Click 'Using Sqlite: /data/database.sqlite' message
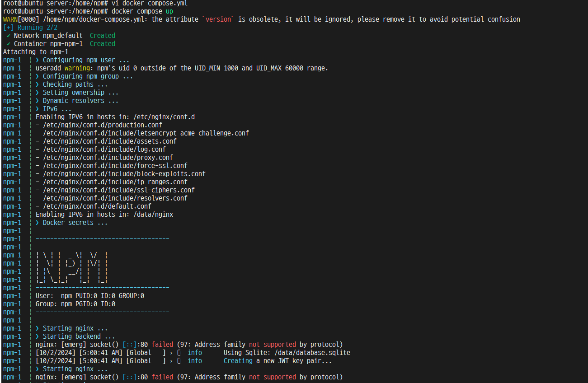 [287, 353]
